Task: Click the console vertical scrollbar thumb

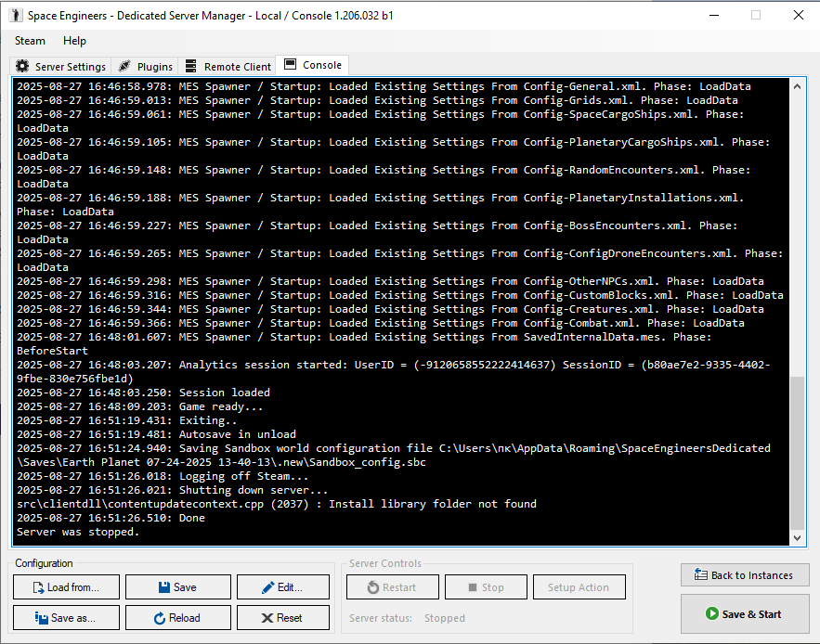Action: tap(797, 453)
